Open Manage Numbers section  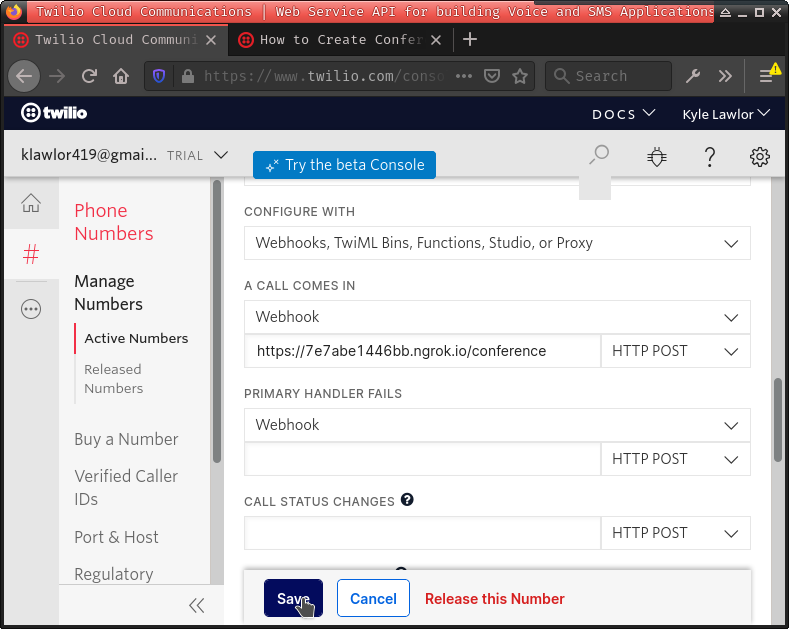tap(108, 292)
